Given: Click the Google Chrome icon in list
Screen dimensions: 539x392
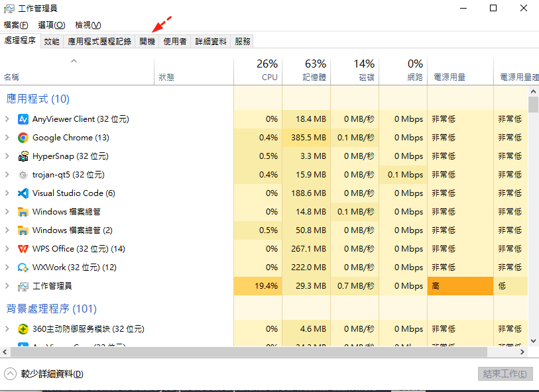Looking at the screenshot, I should point(23,138).
